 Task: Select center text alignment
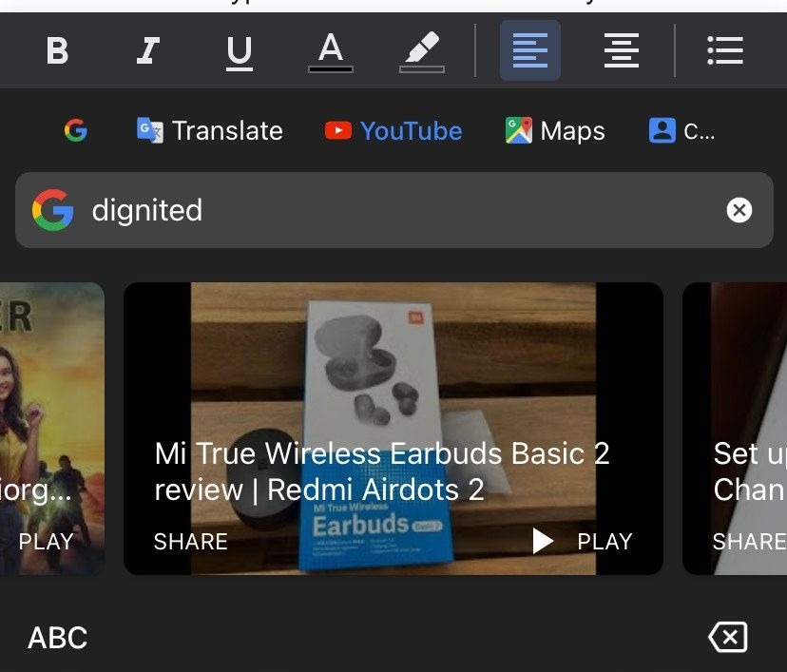622,50
